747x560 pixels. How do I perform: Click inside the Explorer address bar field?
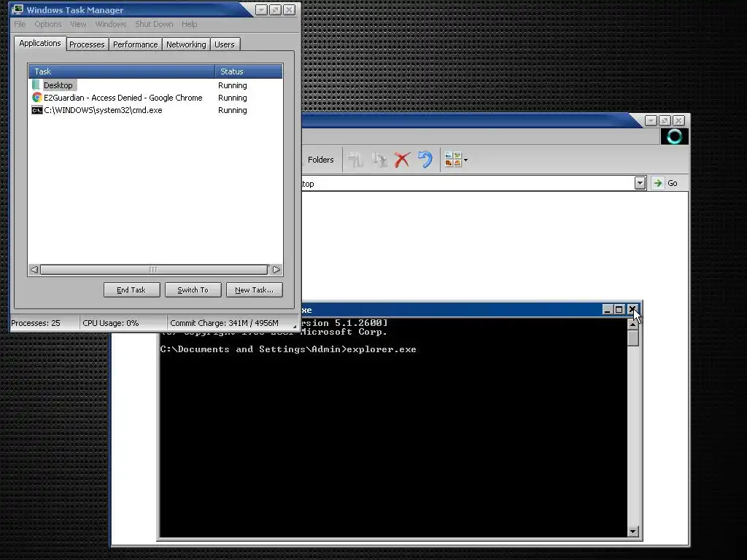[x=468, y=183]
